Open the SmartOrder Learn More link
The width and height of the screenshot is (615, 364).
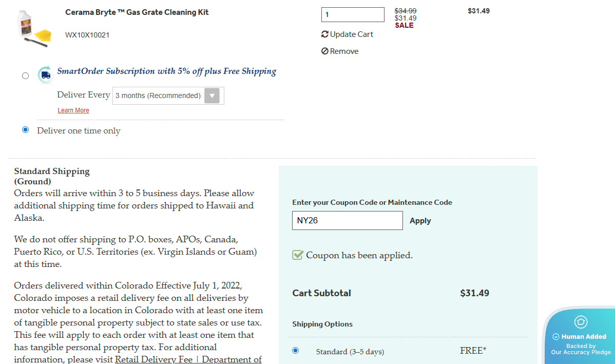[x=73, y=110]
